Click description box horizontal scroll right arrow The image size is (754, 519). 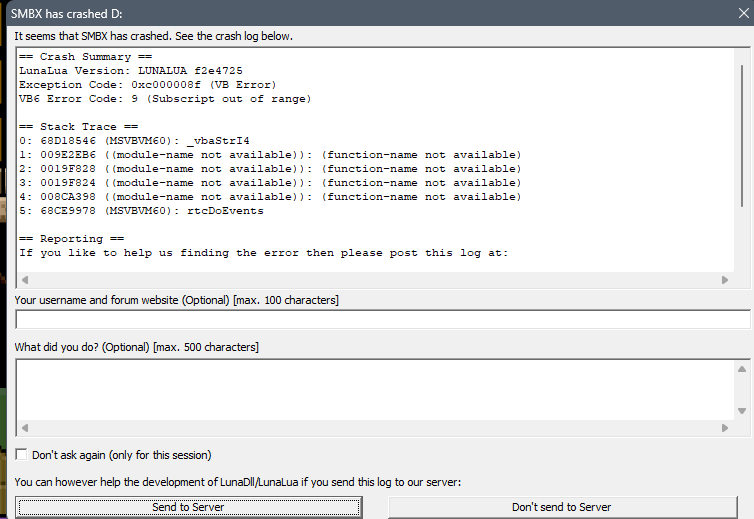tap(725, 428)
